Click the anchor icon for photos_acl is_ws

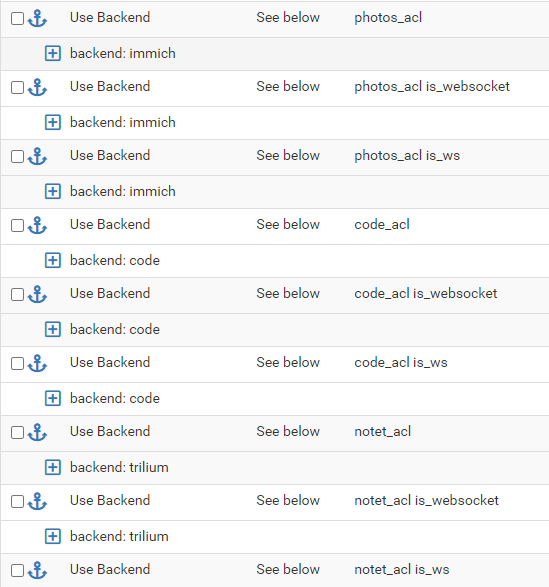37,156
